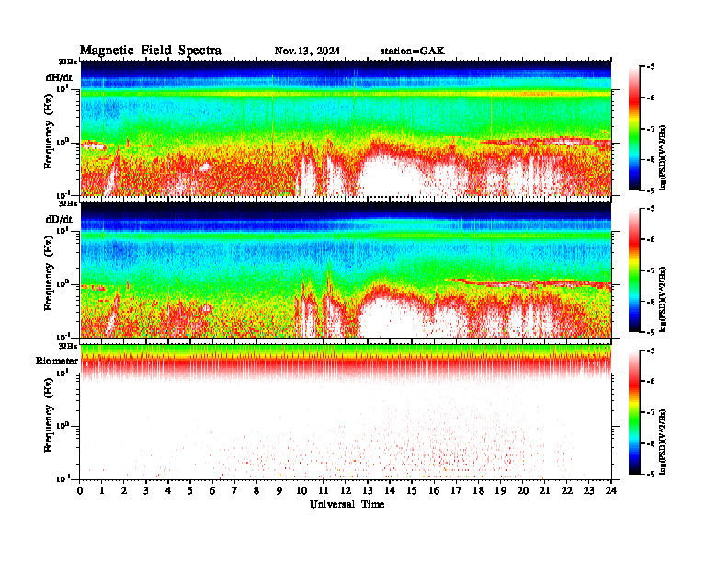Click inside the Riometer spectrogram plot
The height and width of the screenshot is (563, 728).
click(346, 412)
